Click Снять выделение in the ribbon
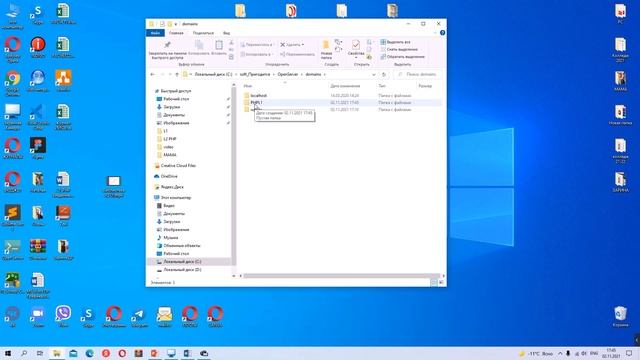Viewport: 640px width, 360px height. click(x=399, y=49)
